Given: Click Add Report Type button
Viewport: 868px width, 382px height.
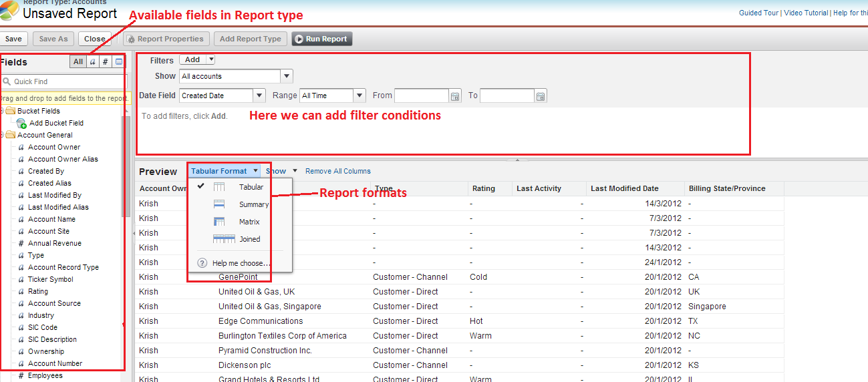Looking at the screenshot, I should [x=251, y=39].
